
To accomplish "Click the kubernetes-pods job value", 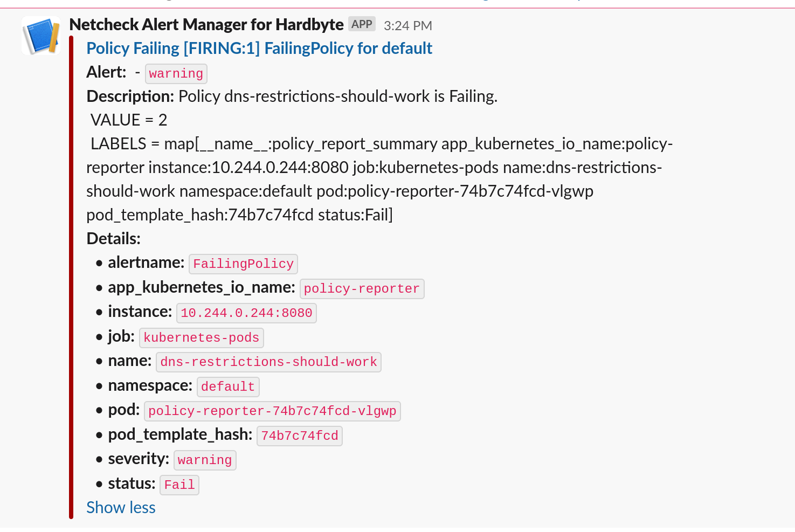I will (201, 338).
